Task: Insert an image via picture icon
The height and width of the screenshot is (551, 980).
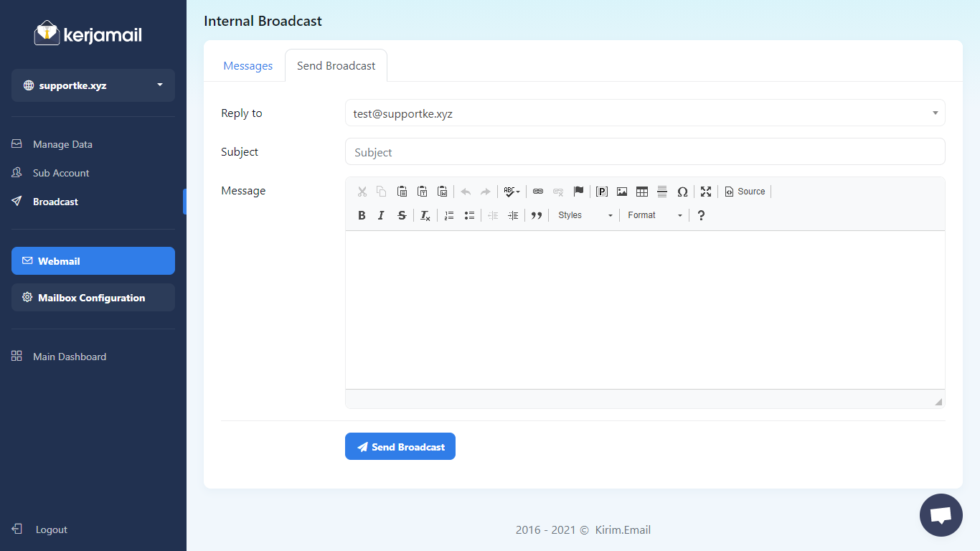Action: click(622, 192)
